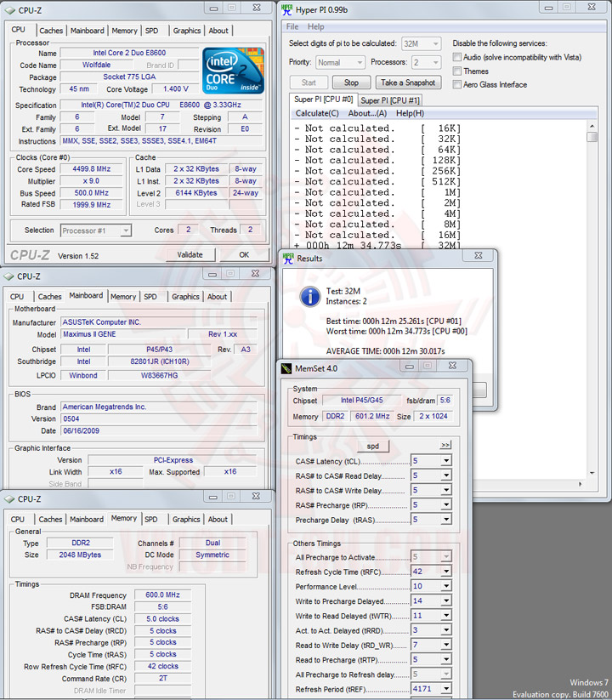Switch to Super PI [CPU #1] tab

tap(390, 100)
